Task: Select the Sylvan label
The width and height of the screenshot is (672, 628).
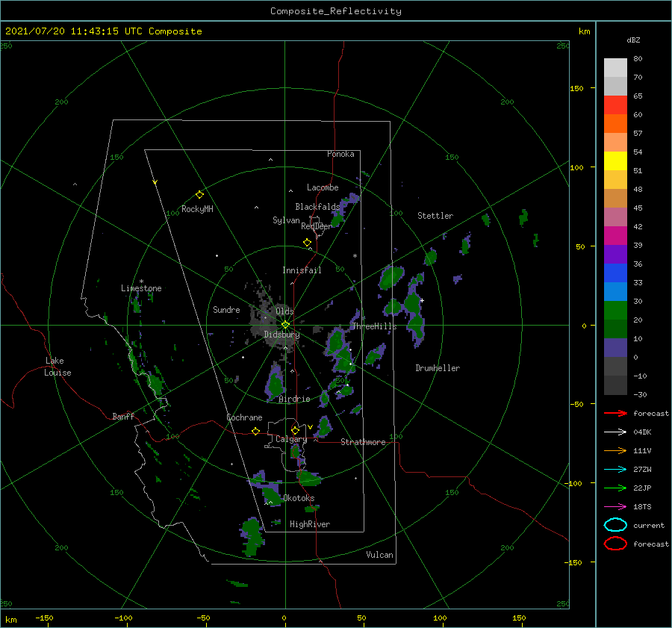Action: (x=286, y=220)
